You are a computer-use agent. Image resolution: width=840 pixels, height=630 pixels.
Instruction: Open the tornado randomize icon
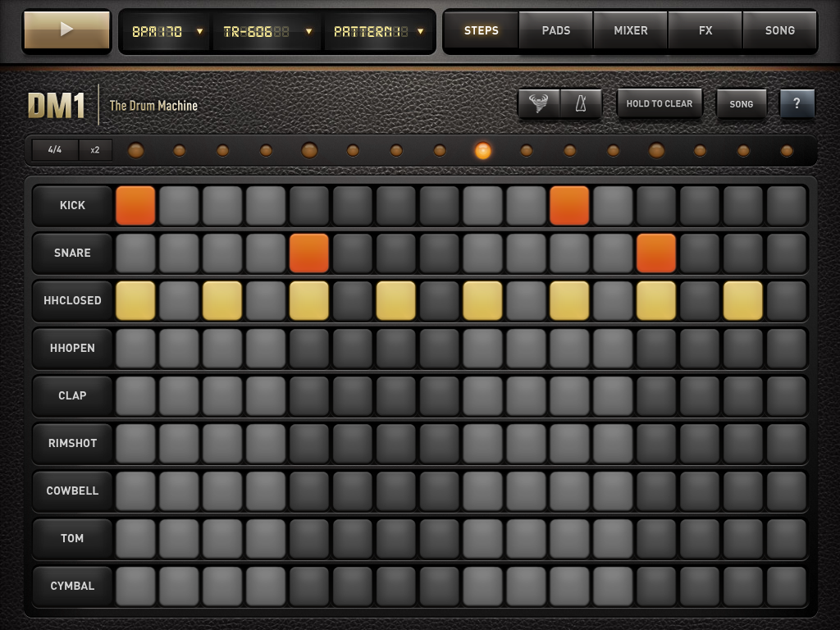pyautogui.click(x=538, y=103)
